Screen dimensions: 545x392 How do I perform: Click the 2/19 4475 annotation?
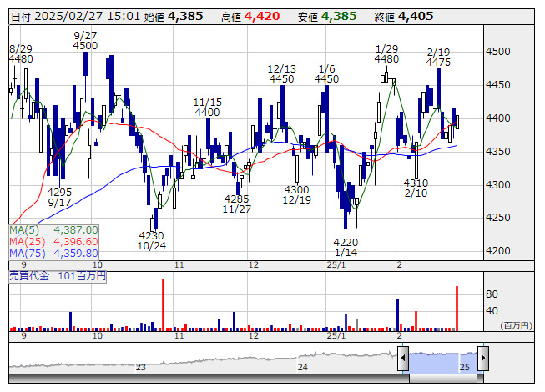click(438, 58)
